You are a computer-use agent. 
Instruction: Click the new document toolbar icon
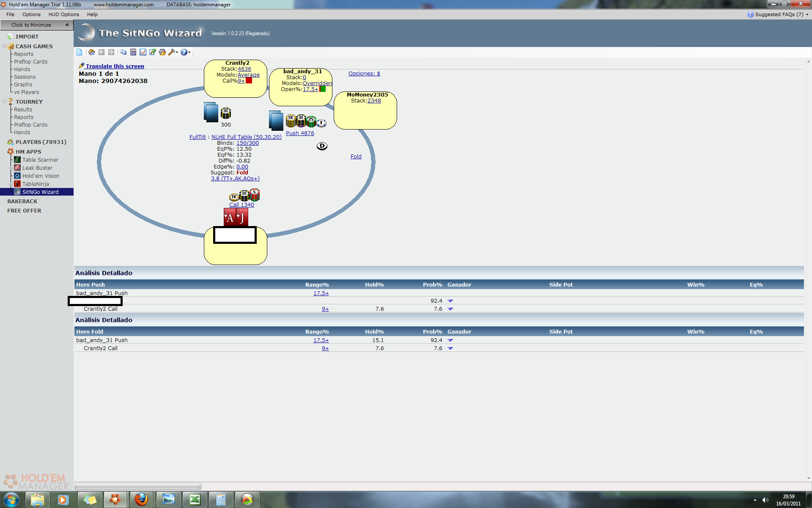point(80,52)
